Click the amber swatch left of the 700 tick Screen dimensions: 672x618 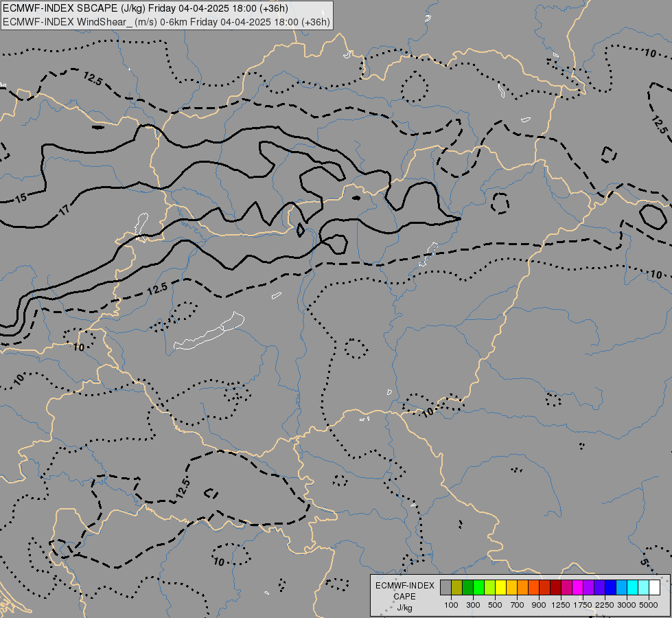[x=511, y=588]
